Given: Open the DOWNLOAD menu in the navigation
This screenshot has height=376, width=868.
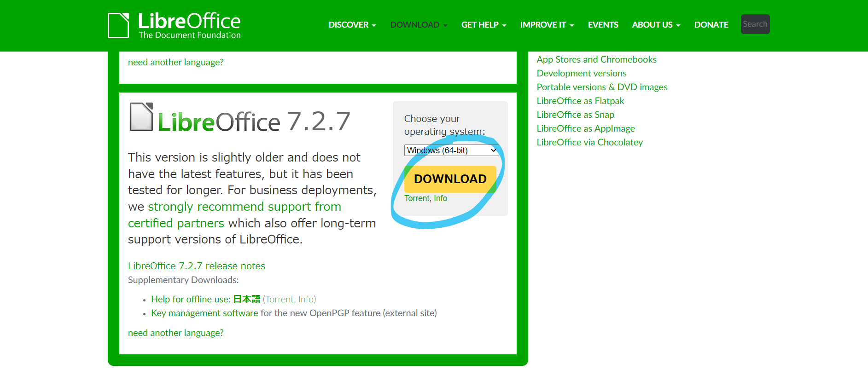Looking at the screenshot, I should (x=419, y=25).
